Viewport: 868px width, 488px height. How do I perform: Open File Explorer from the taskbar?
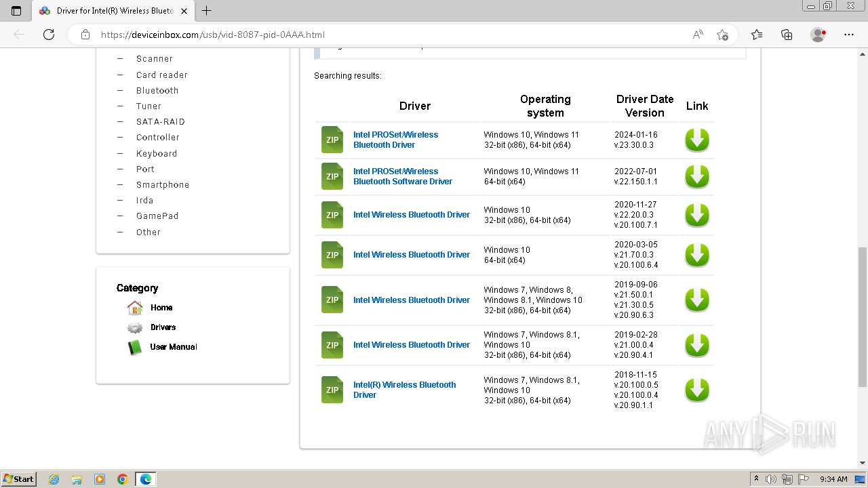(77, 479)
